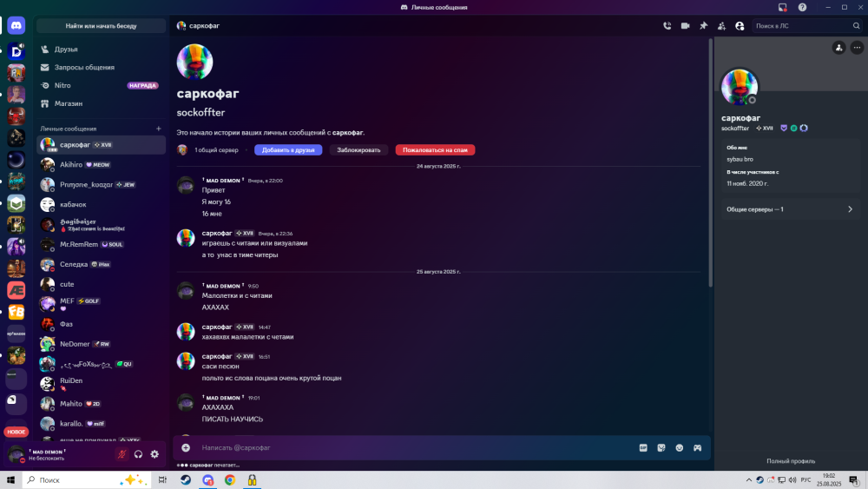
Task: Open chat with Akihiro
Action: 101,164
